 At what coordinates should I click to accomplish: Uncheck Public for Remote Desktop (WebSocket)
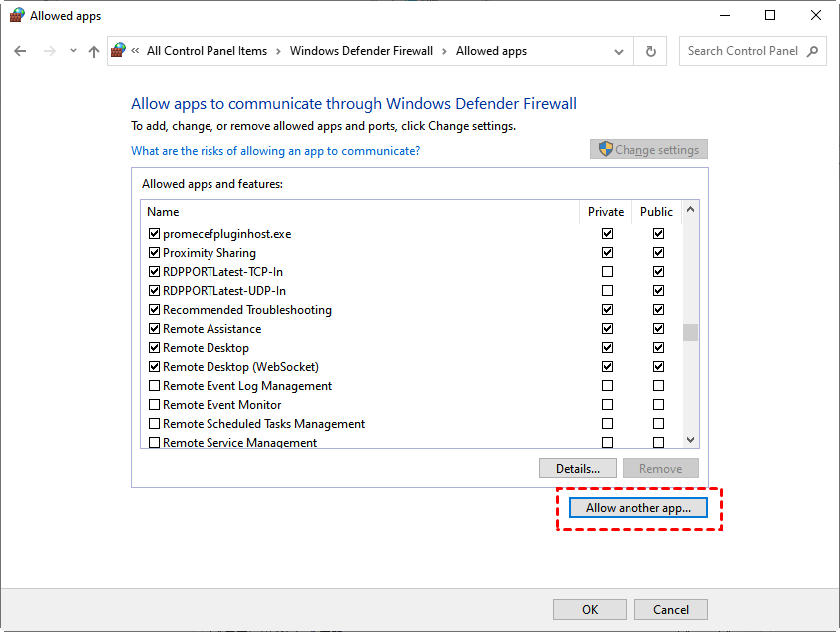pos(658,367)
